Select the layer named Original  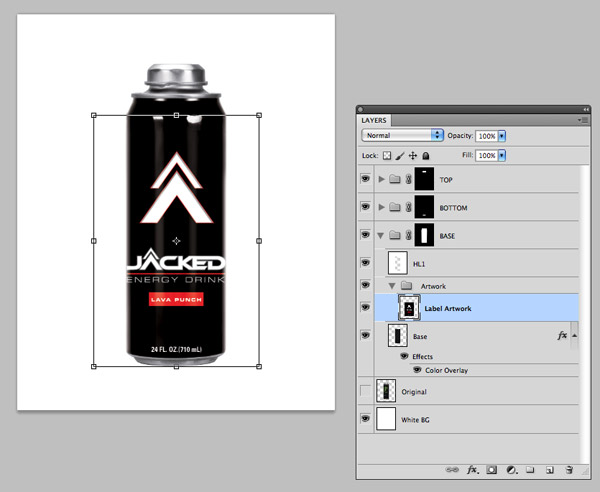pyautogui.click(x=476, y=391)
